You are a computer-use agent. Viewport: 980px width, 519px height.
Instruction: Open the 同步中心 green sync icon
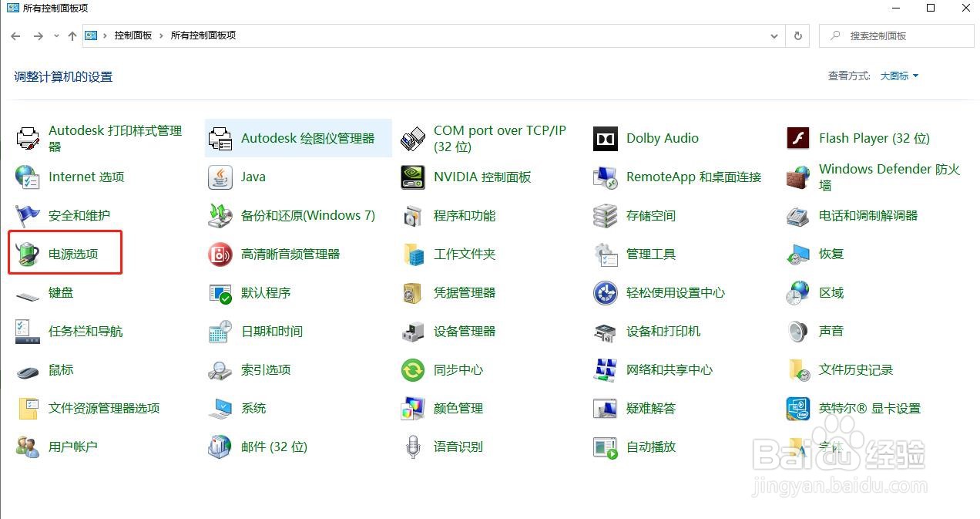click(x=413, y=370)
